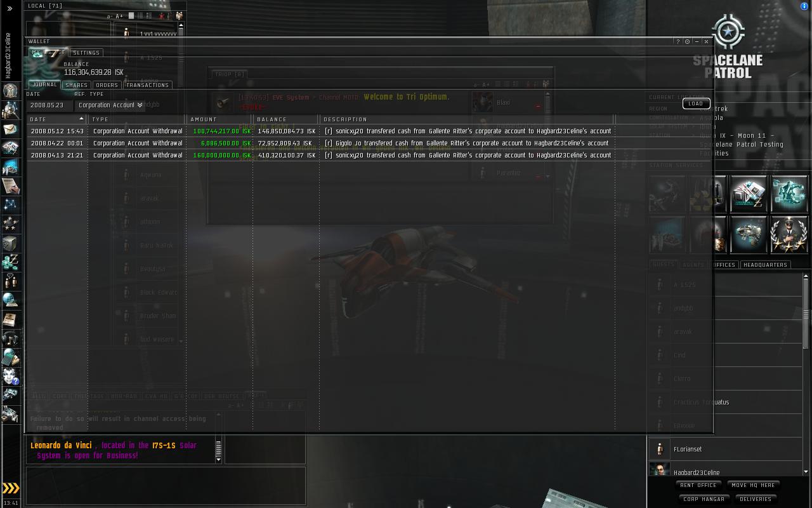Open the ship hangar icon in sidebar

pos(10,396)
